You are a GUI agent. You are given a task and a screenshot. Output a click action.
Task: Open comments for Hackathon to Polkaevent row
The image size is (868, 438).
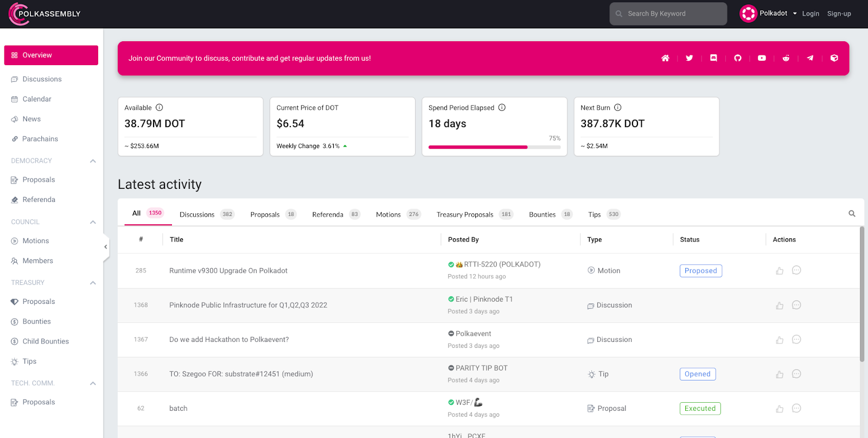click(x=796, y=339)
